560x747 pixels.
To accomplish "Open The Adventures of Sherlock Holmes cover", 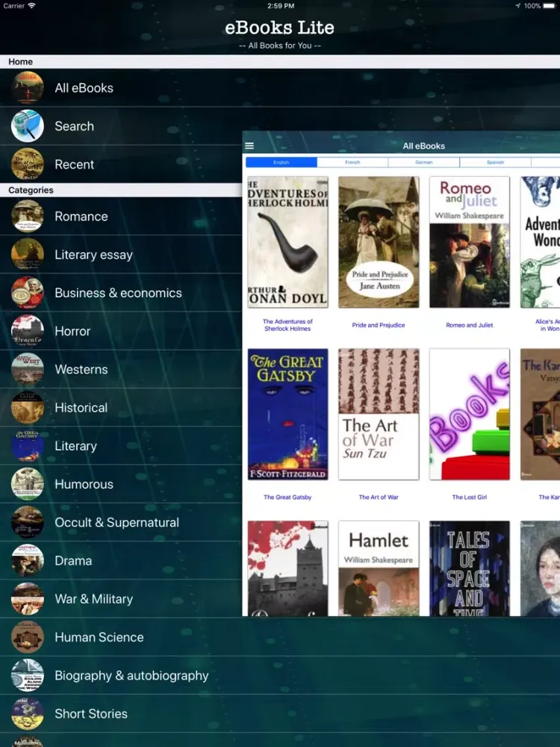I will tap(287, 242).
